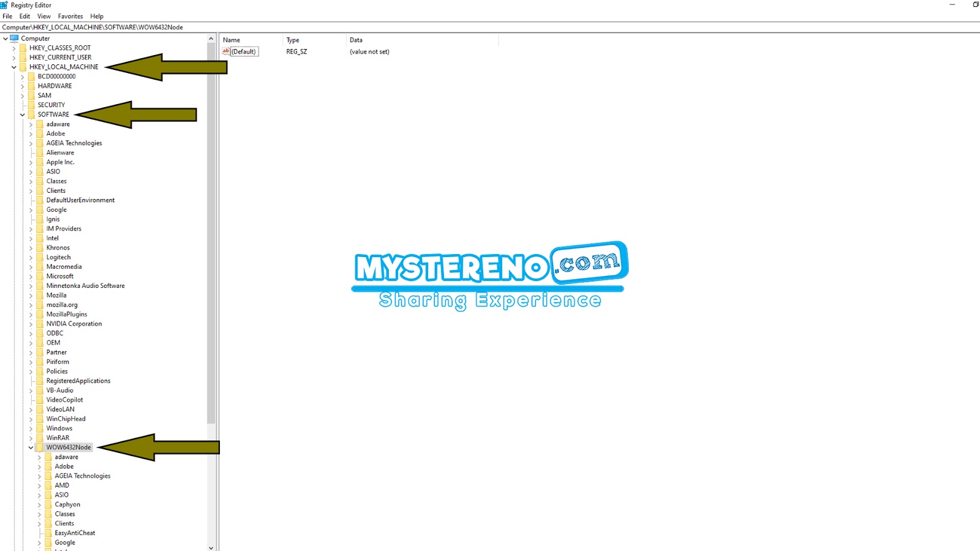The image size is (980, 551).
Task: Expand the Intel key
Action: [31, 238]
